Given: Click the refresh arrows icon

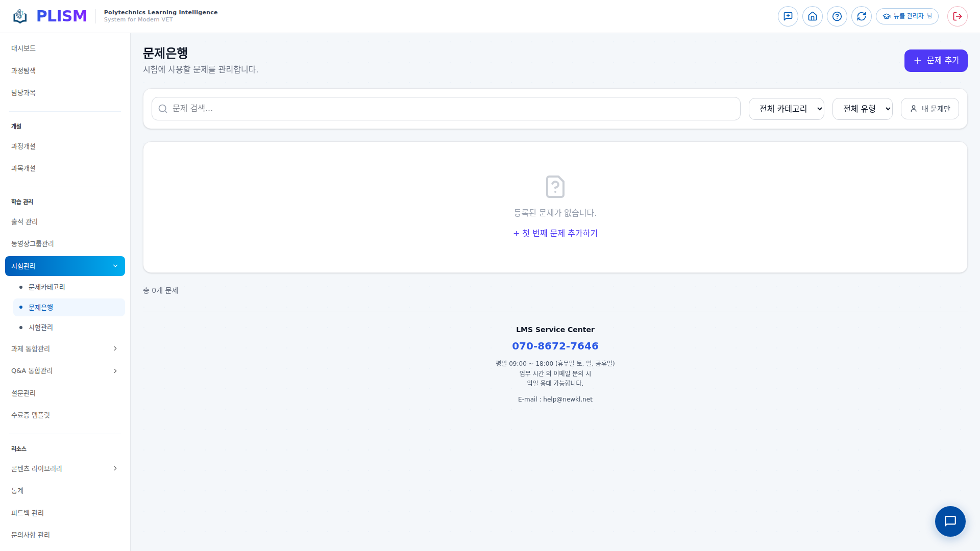Looking at the screenshot, I should [861, 16].
